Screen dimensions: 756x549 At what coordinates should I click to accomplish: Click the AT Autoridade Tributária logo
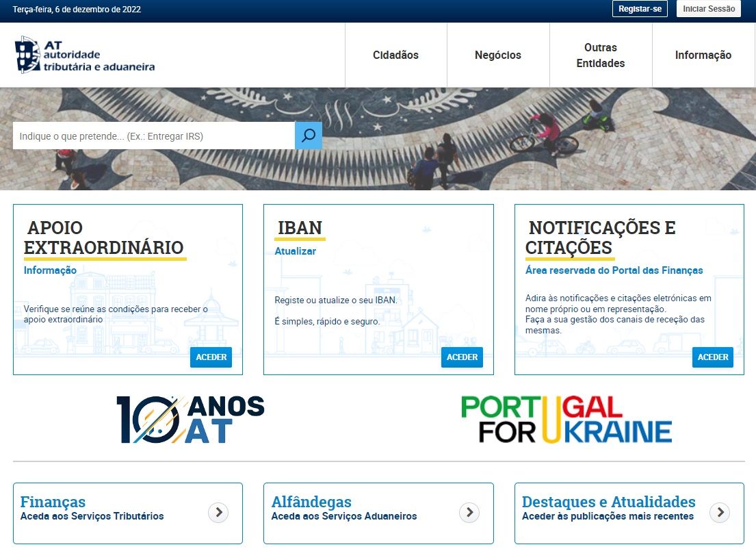(x=85, y=55)
